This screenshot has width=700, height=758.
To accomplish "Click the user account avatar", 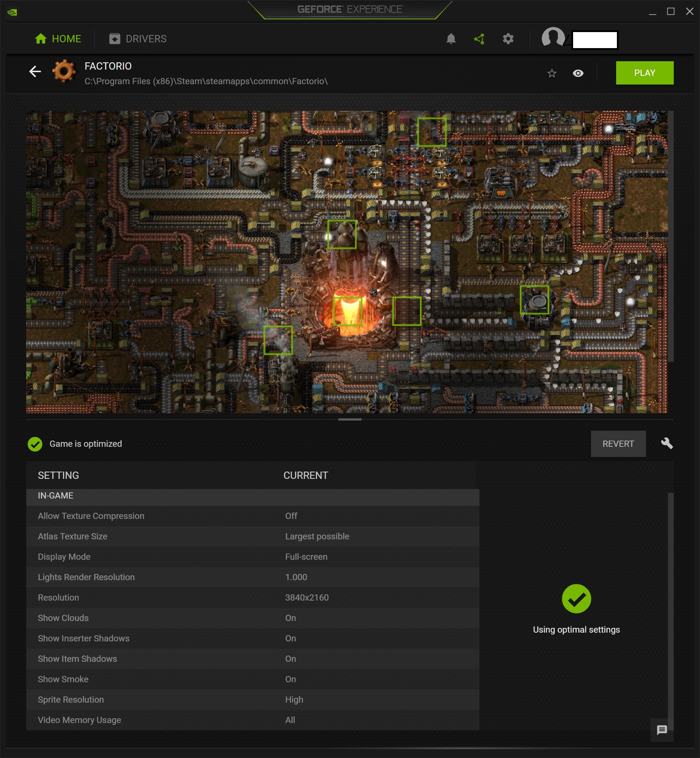I will pyautogui.click(x=553, y=37).
